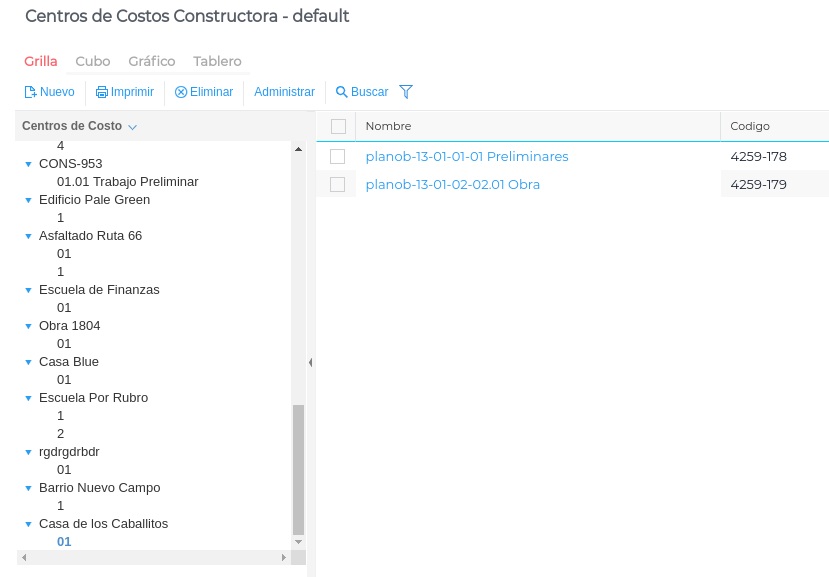Check the planob-13-01-02-02.01 Obra row checkbox
This screenshot has height=577, width=829.
click(337, 185)
